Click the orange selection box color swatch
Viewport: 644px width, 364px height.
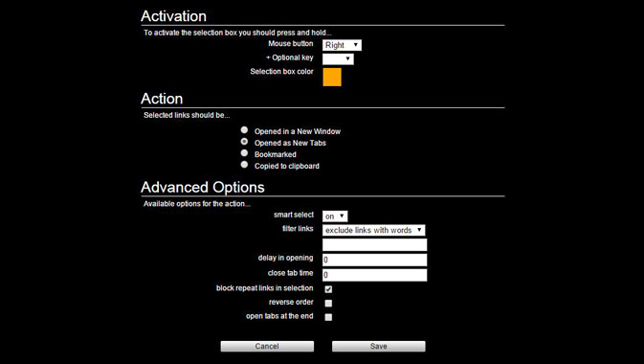(x=332, y=78)
